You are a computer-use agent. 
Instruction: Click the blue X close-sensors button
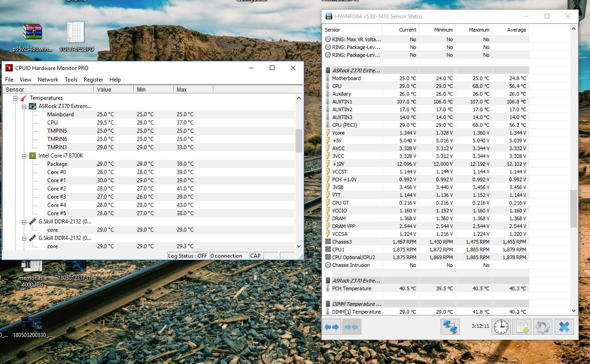point(564,327)
